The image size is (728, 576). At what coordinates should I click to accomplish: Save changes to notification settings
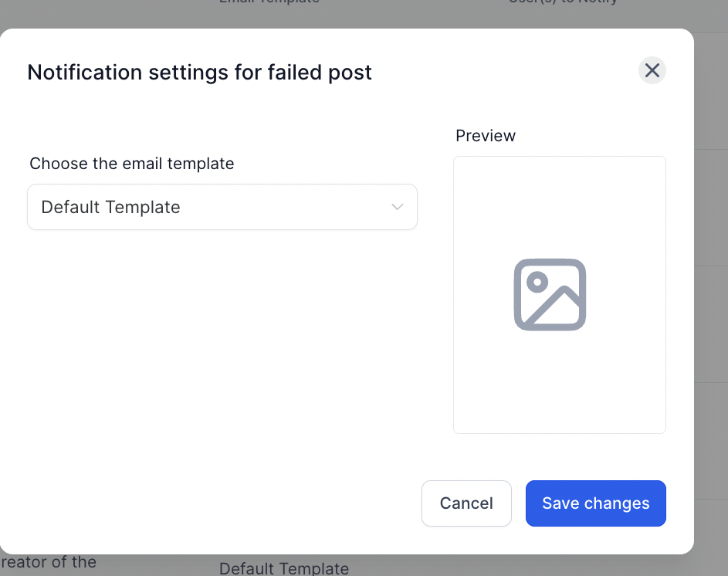596,503
